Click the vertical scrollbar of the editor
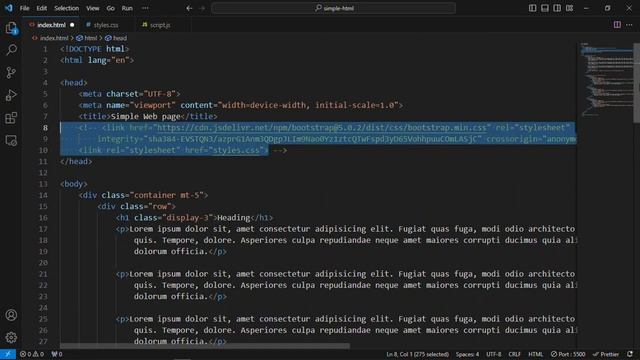 pos(636,82)
